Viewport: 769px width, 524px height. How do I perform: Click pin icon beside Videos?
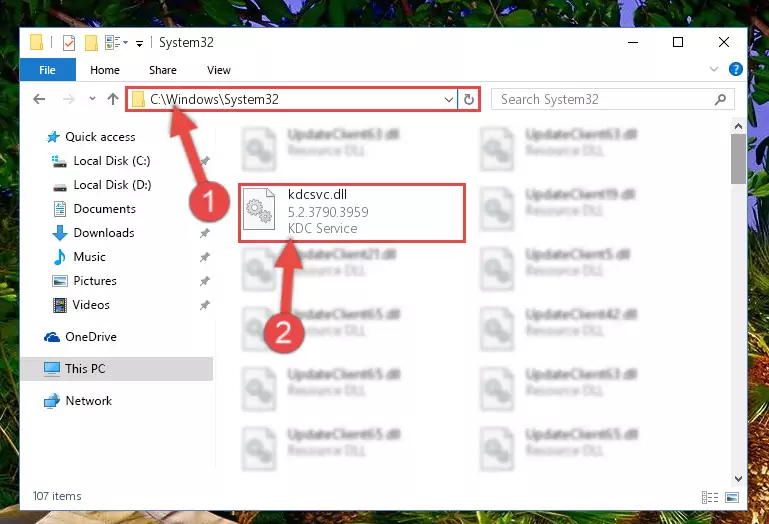click(x=205, y=305)
